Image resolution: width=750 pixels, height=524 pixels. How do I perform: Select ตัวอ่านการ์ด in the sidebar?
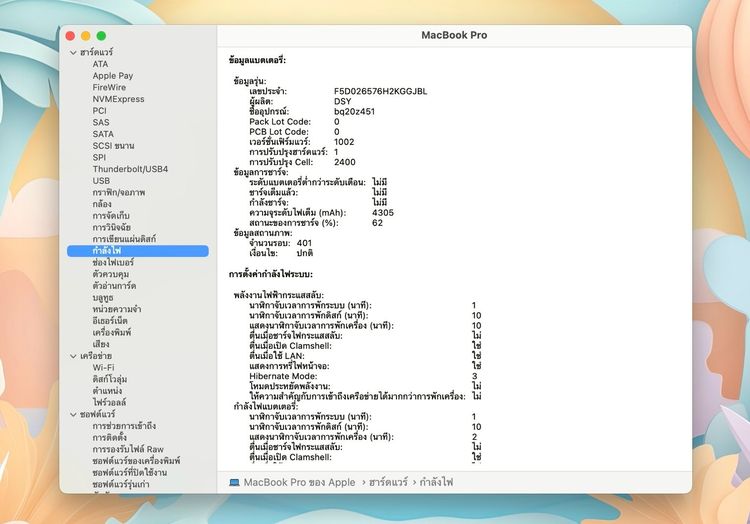click(x=114, y=286)
